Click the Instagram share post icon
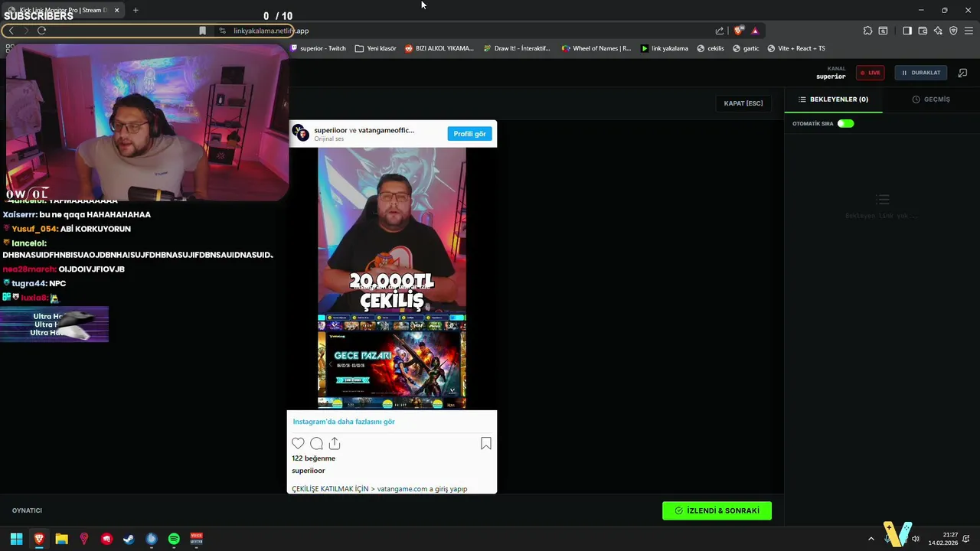980x551 pixels. 335,443
